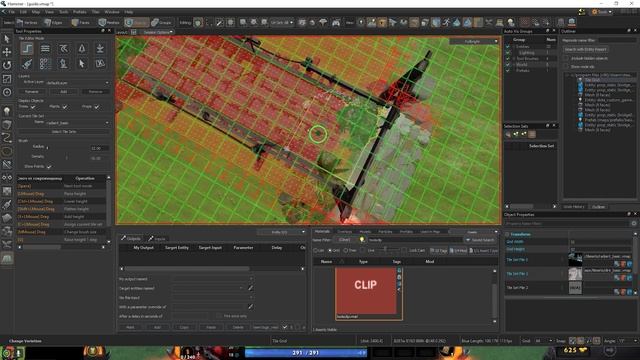Choose the paint brush tile editor mode
Image resolution: width=640 pixels, height=360 pixels.
click(27, 64)
